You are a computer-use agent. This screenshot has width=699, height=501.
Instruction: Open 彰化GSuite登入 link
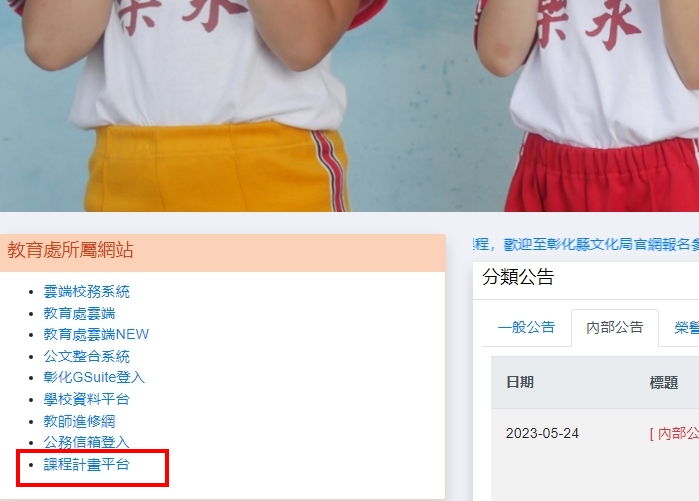[x=94, y=377]
